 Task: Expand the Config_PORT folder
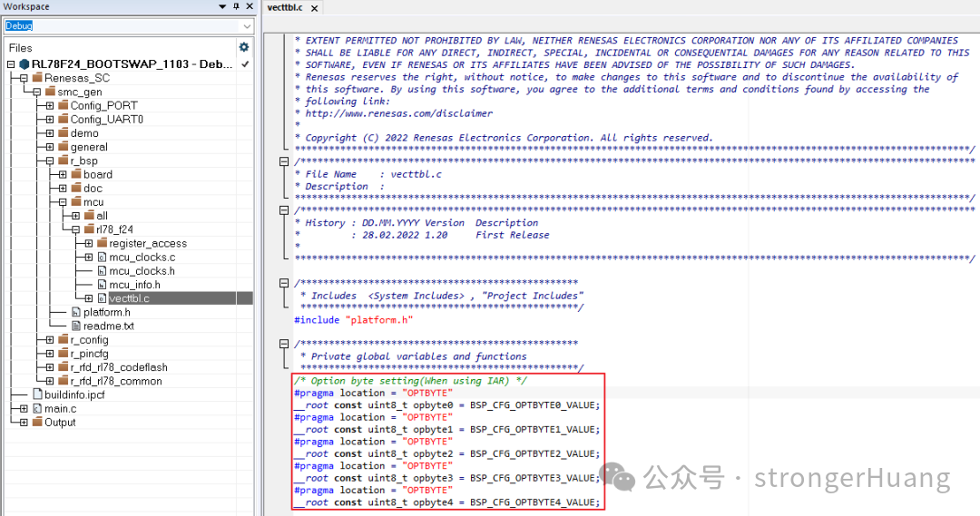pos(50,106)
